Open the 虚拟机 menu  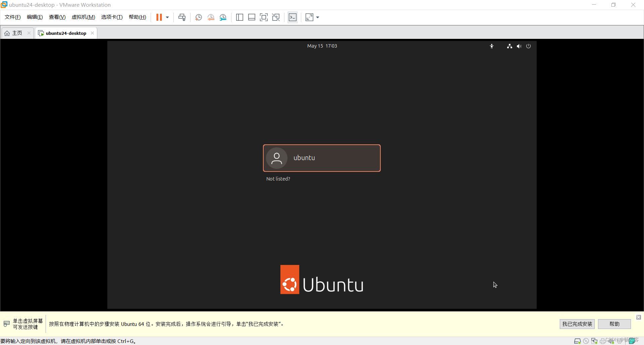click(x=83, y=17)
